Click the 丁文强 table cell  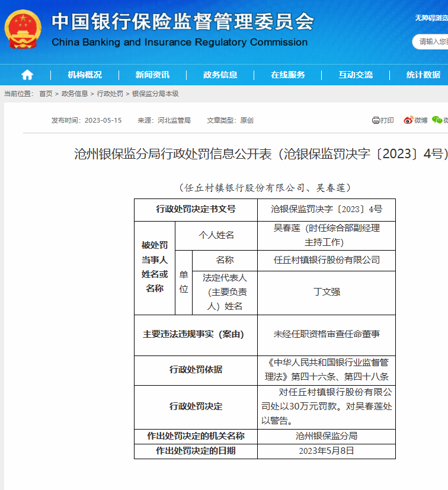[x=327, y=292]
